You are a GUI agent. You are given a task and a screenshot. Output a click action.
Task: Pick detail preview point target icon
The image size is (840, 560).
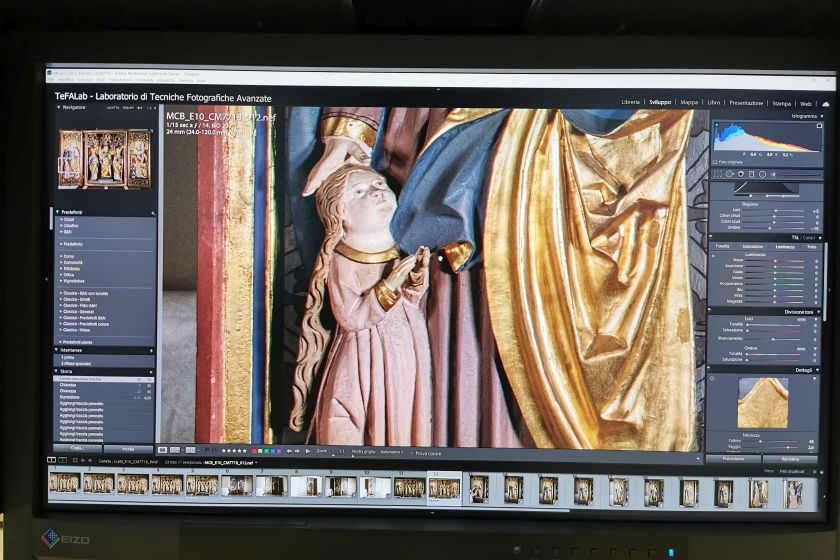(x=713, y=378)
